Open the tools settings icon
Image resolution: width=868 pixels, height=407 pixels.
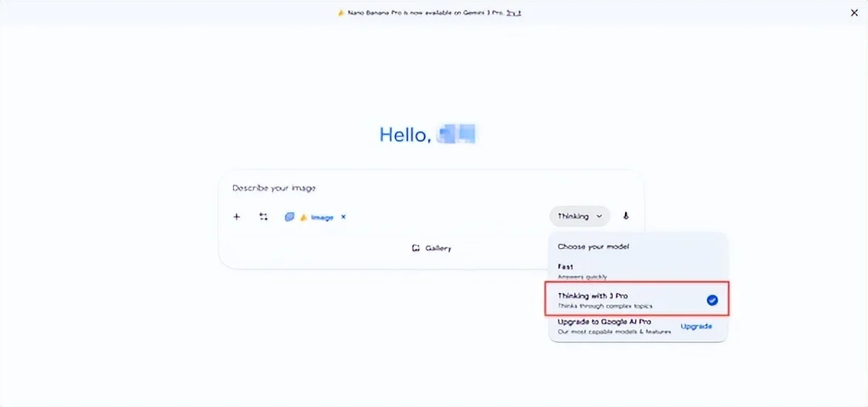[263, 217]
